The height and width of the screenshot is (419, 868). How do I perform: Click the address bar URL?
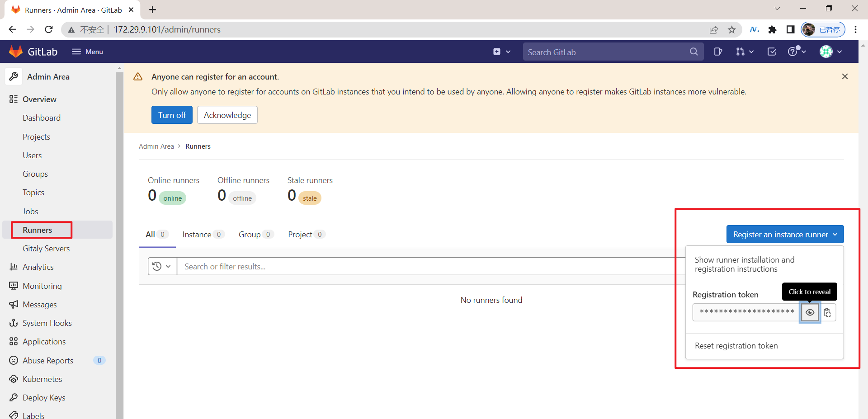pyautogui.click(x=167, y=29)
